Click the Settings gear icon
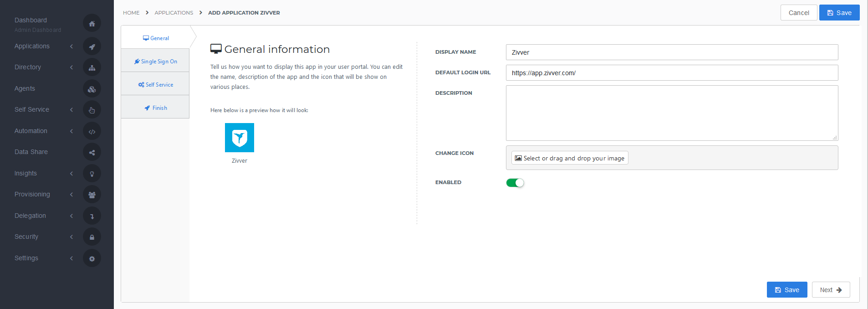The image size is (868, 309). coord(92,258)
